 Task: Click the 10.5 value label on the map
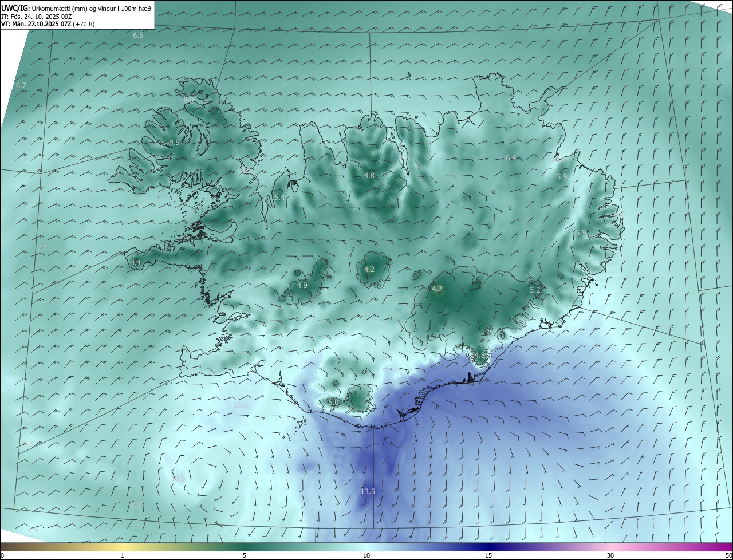pyautogui.click(x=179, y=478)
